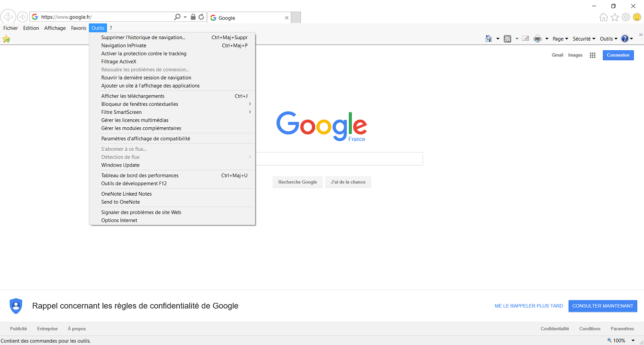Image resolution: width=644 pixels, height=345 pixels.
Task: Click the yellow smiley feedback icon
Action: 637,17
